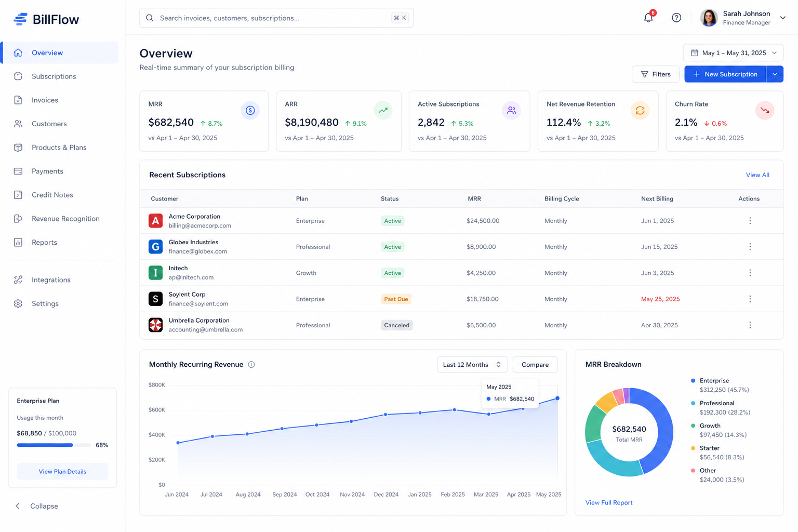
Task: Click the Billing Cycle column header
Action: click(x=562, y=199)
